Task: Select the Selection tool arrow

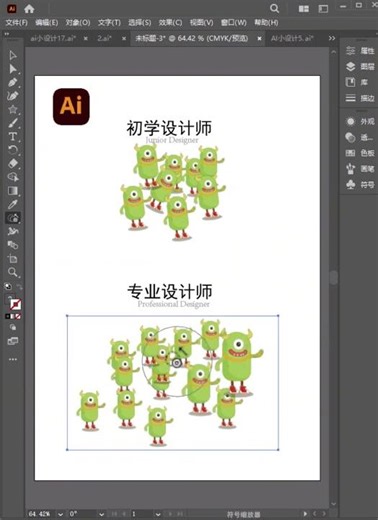Action: pos(13,55)
